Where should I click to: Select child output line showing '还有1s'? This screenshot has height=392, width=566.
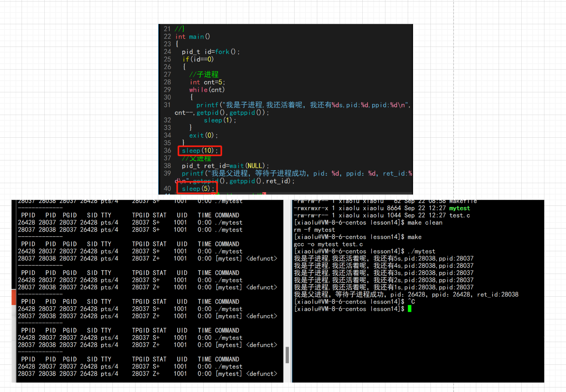pyautogui.click(x=384, y=287)
